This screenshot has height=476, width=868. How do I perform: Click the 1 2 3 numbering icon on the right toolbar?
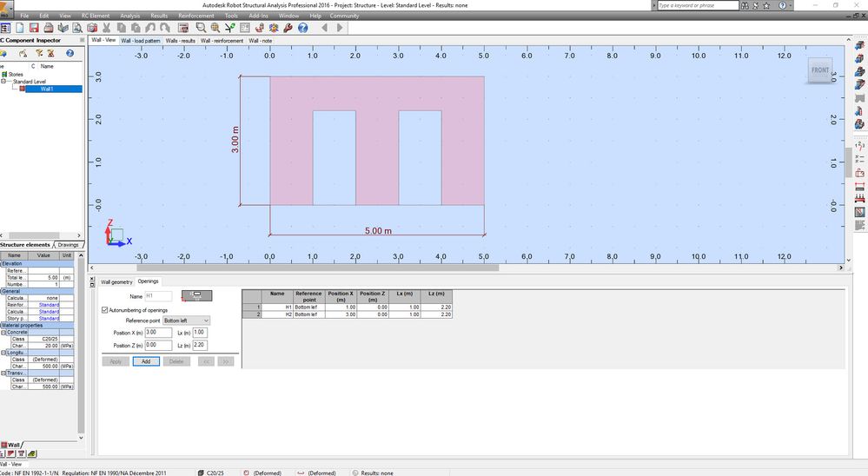click(859, 146)
